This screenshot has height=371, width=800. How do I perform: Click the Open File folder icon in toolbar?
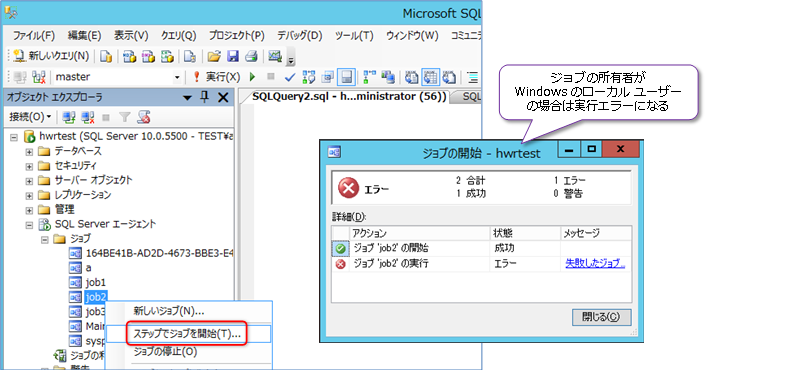coord(214,56)
